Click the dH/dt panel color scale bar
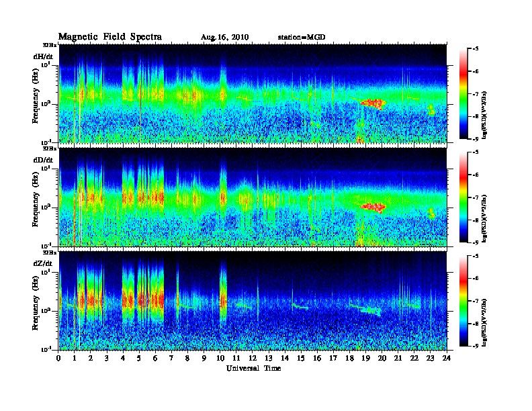Screen dimensions: 532x411 click(463, 94)
